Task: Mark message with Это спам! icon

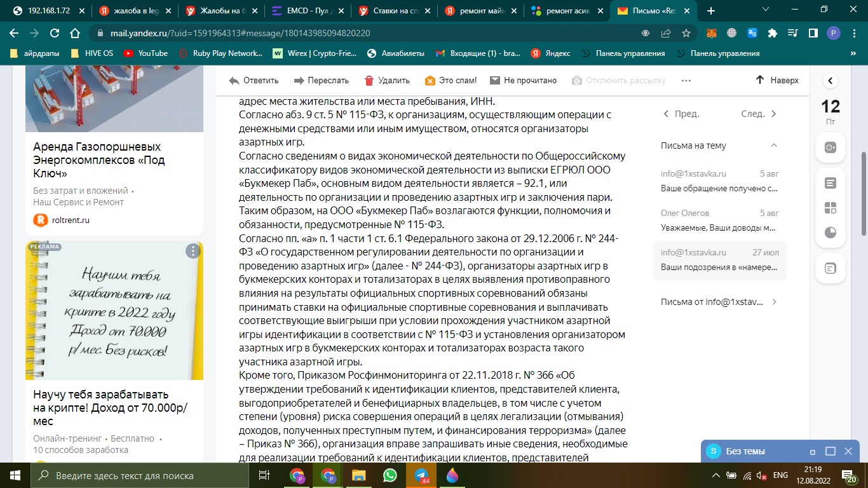Action: [430, 81]
